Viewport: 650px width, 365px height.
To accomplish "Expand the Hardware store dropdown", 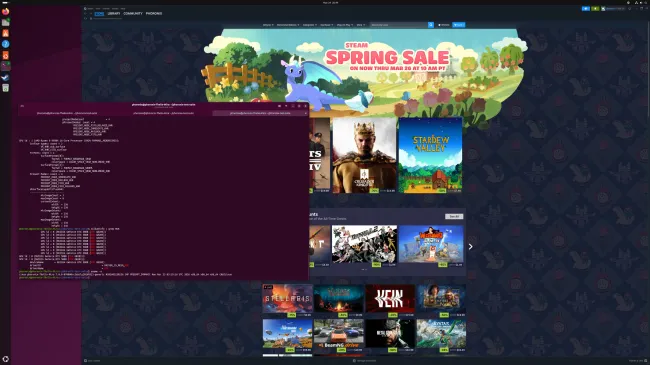I will click(327, 25).
